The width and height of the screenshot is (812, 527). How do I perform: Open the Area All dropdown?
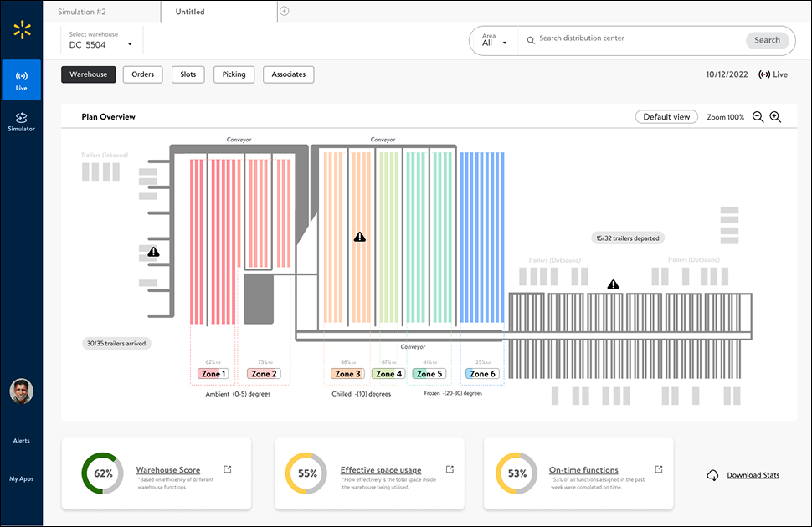click(494, 40)
